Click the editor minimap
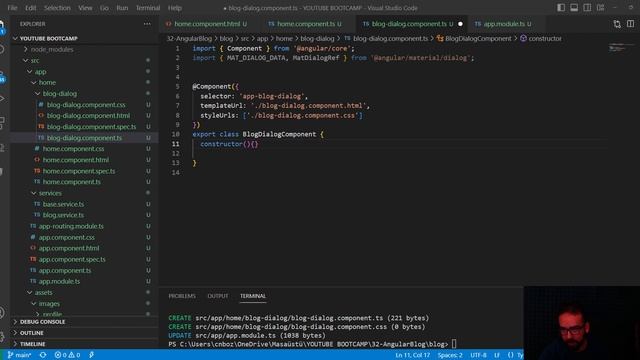This screenshot has width=640, height=360. (621, 48)
